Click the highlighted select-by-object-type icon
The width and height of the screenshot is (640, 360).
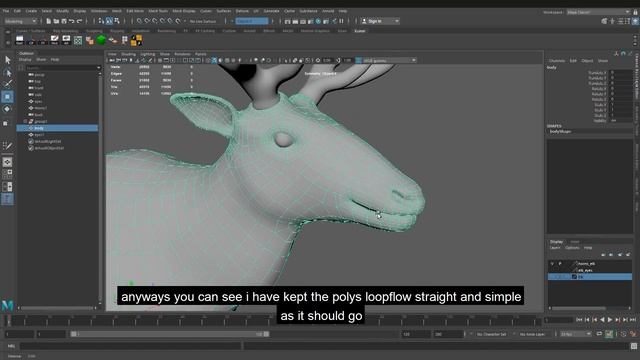pyautogui.click(x=109, y=21)
